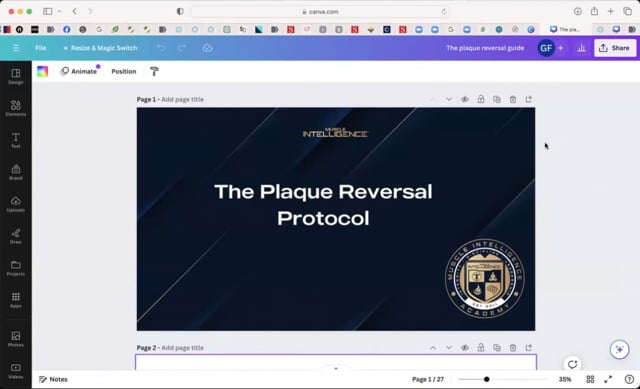This screenshot has width=640, height=389.
Task: Open Resize & Magic Switch menu
Action: 100,48
